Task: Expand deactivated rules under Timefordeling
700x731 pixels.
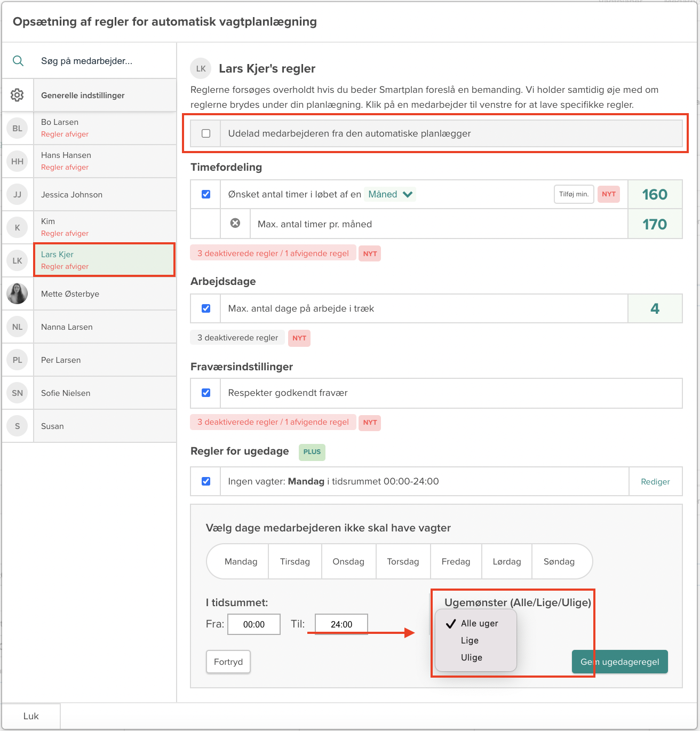Action: [x=273, y=253]
